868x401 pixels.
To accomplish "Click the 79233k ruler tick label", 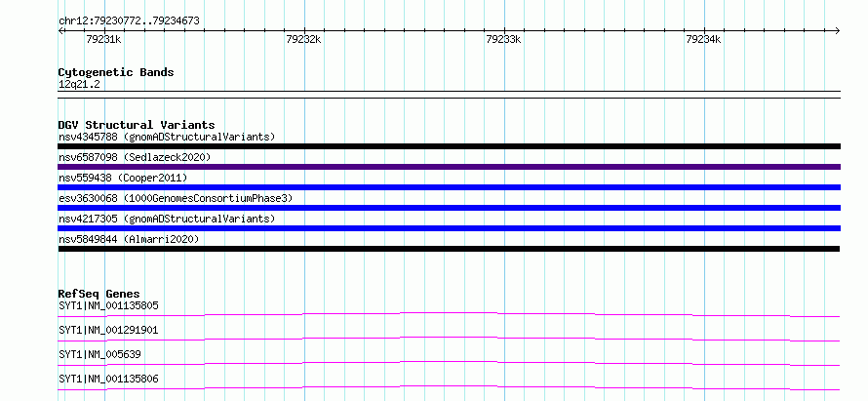I will pyautogui.click(x=503, y=39).
